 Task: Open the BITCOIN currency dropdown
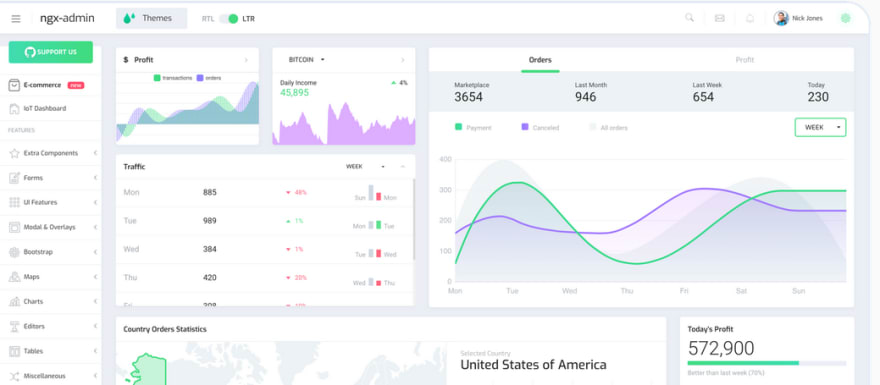[x=306, y=59]
